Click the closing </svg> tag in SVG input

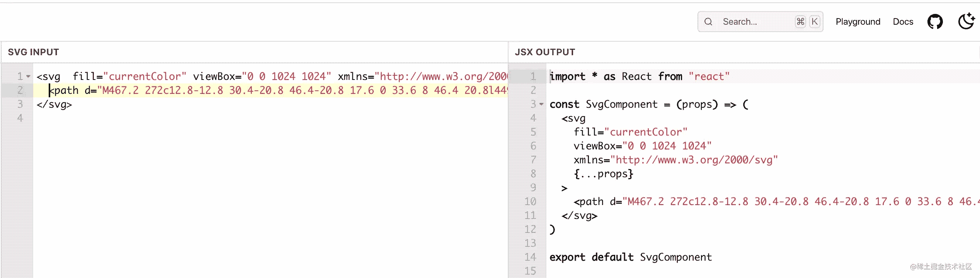pyautogui.click(x=54, y=104)
